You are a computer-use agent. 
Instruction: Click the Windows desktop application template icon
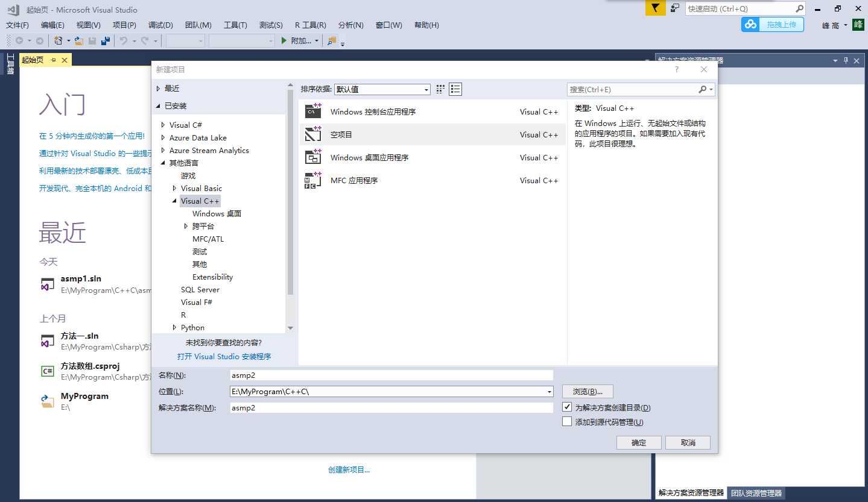313,157
